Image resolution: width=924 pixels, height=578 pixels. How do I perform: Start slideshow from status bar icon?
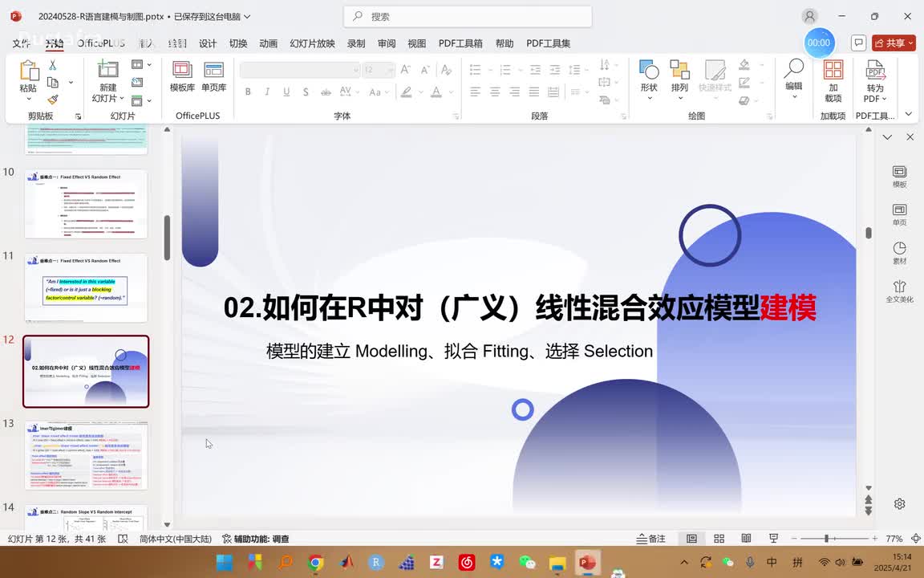tap(773, 539)
